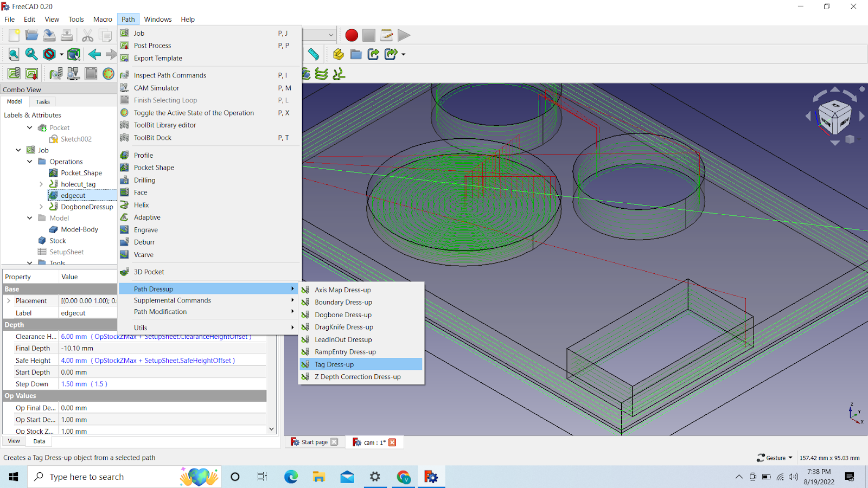The height and width of the screenshot is (488, 868).
Task: Expand the Placement property row
Action: 8,300
